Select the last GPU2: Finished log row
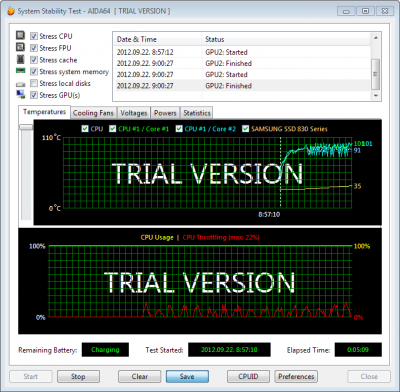400x392 pixels. [242, 86]
